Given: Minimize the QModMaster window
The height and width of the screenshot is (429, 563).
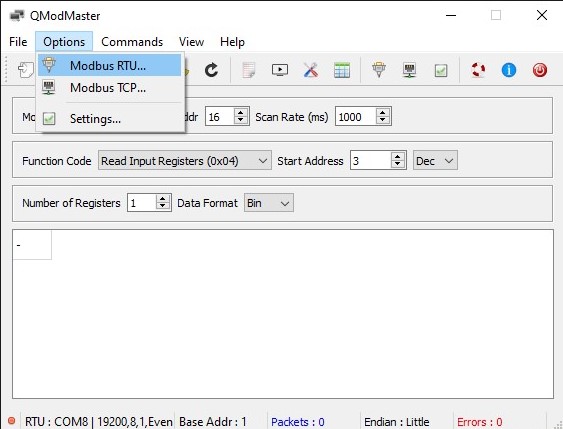Looking at the screenshot, I should tap(451, 15).
